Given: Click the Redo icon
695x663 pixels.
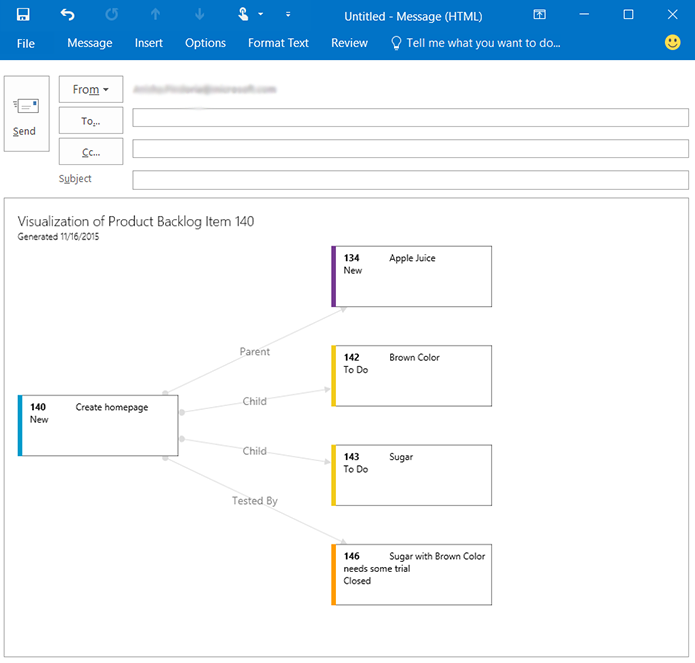Looking at the screenshot, I should [x=112, y=15].
